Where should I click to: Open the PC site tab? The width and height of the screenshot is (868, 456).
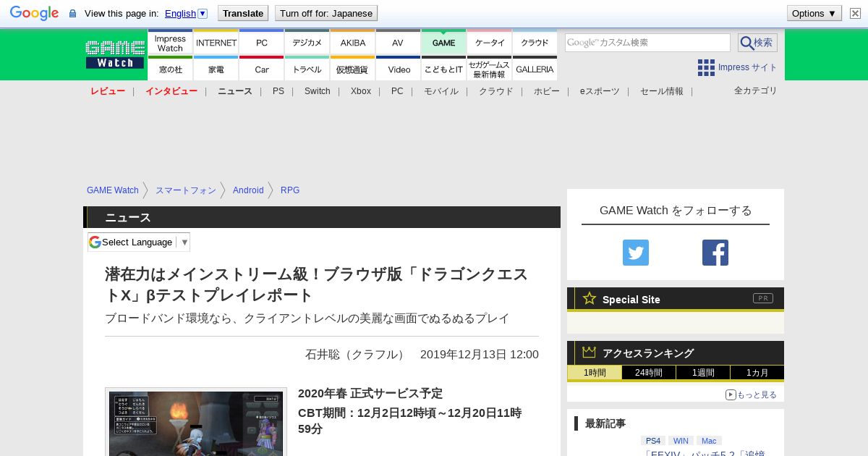[262, 43]
